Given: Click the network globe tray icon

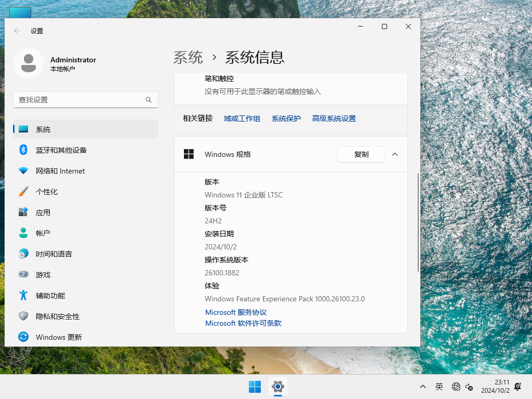Looking at the screenshot, I should point(456,387).
